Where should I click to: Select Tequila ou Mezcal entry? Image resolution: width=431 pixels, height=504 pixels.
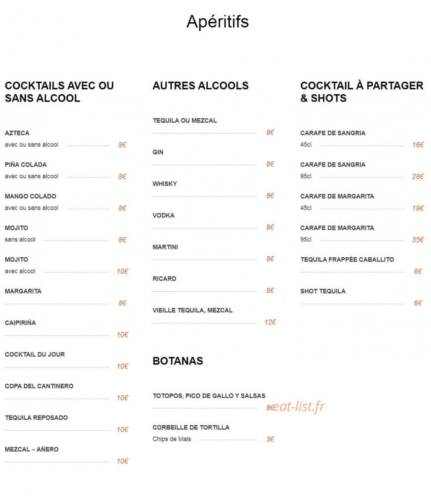coord(185,120)
